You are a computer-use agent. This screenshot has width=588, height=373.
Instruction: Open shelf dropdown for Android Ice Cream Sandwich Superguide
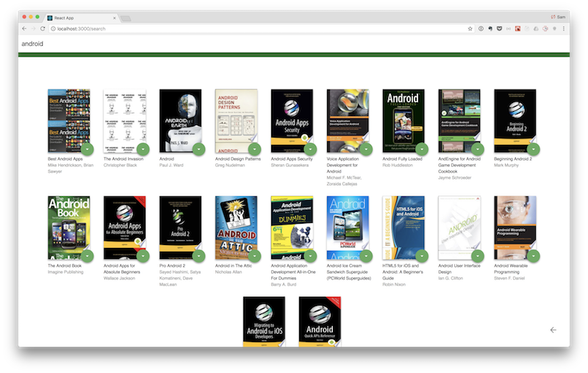pyautogui.click(x=366, y=256)
